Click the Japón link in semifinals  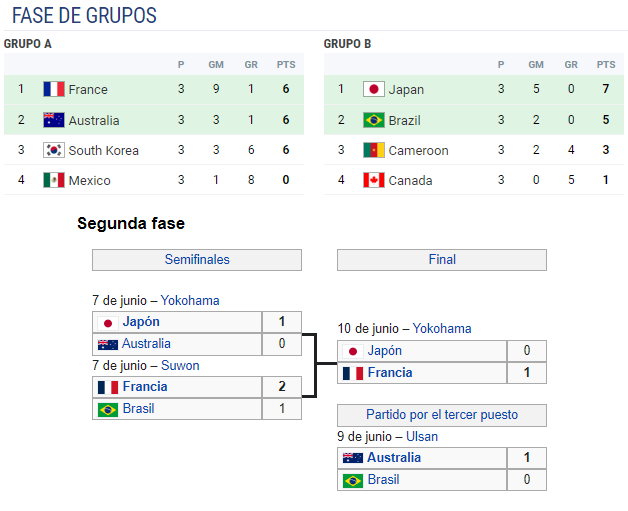tap(141, 322)
